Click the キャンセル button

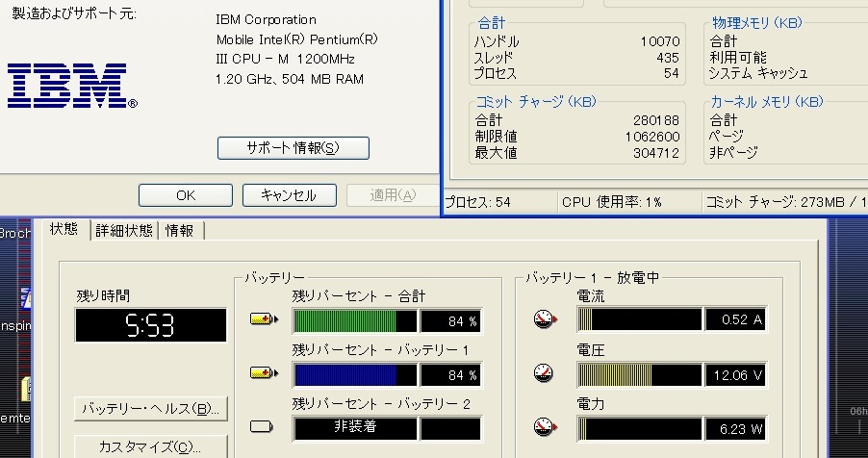click(290, 195)
